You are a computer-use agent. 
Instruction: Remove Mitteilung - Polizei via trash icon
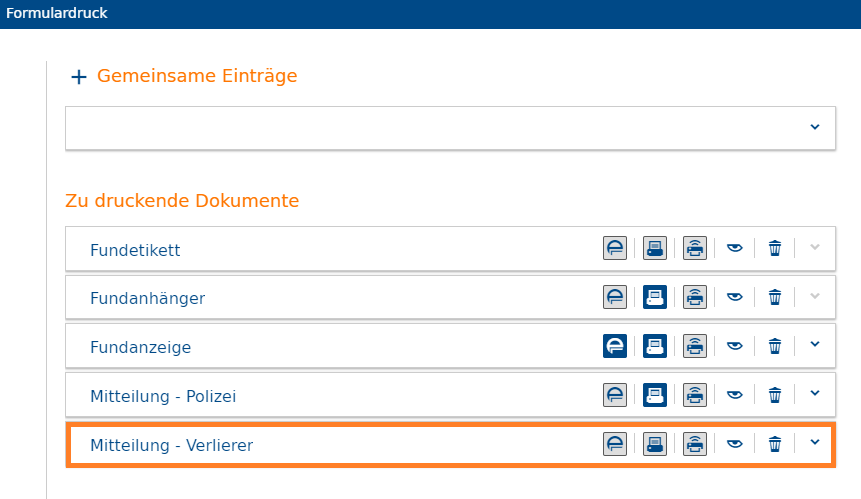[775, 395]
